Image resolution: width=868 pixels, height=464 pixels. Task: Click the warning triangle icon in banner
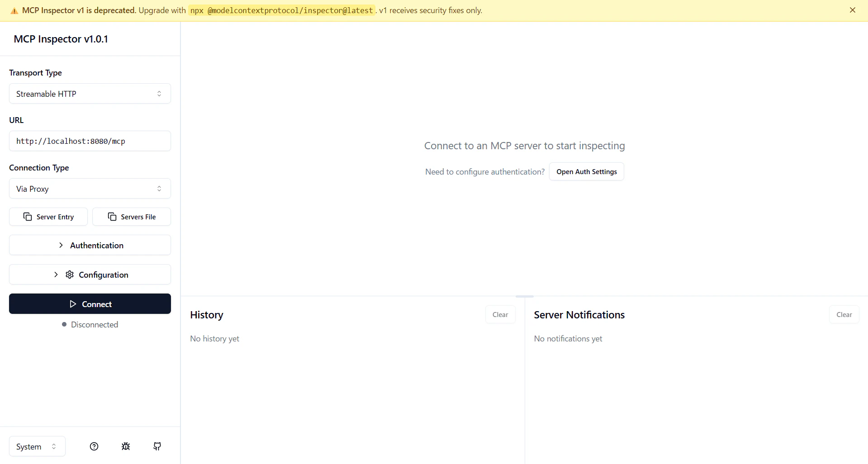pos(14,11)
